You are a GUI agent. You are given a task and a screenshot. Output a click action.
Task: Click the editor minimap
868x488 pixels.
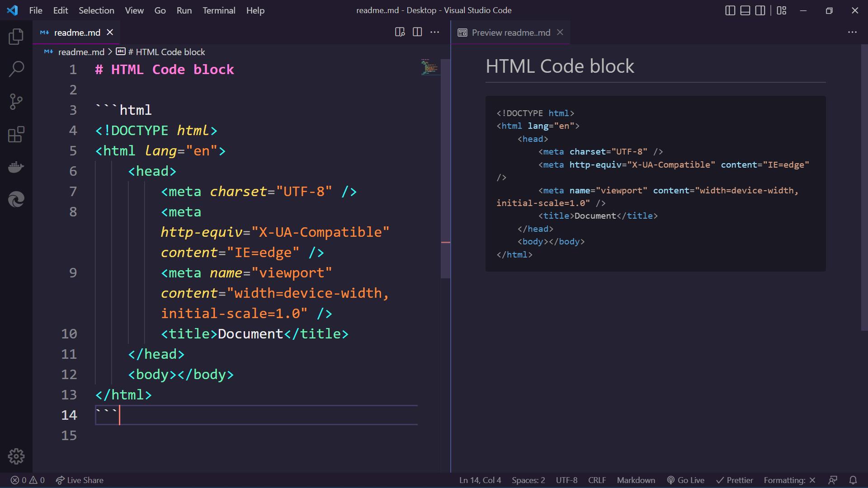click(429, 67)
